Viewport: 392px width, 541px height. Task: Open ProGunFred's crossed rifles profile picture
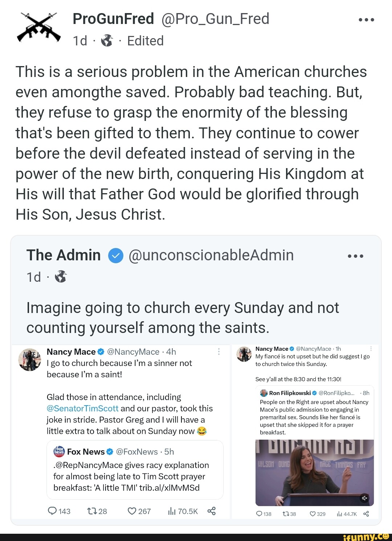[39, 28]
